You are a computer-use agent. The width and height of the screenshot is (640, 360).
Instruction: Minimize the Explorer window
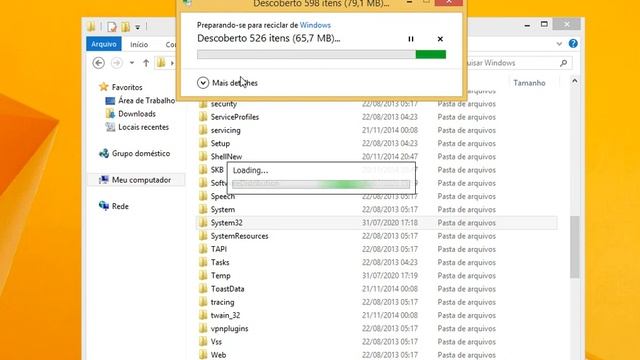point(527,25)
